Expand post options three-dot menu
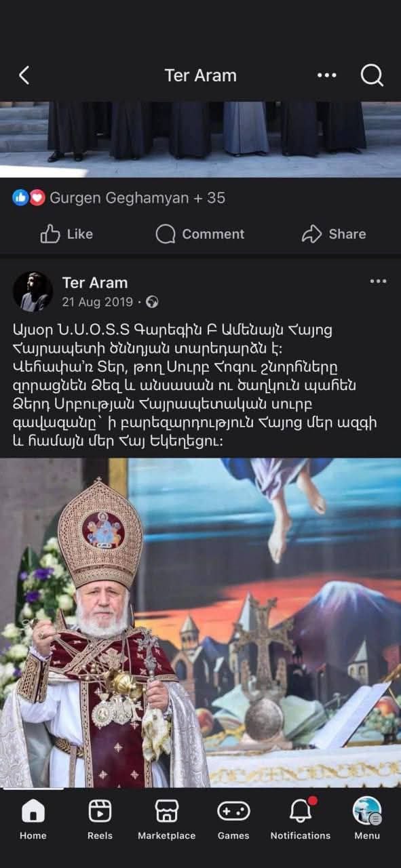The image size is (401, 868). click(x=378, y=281)
